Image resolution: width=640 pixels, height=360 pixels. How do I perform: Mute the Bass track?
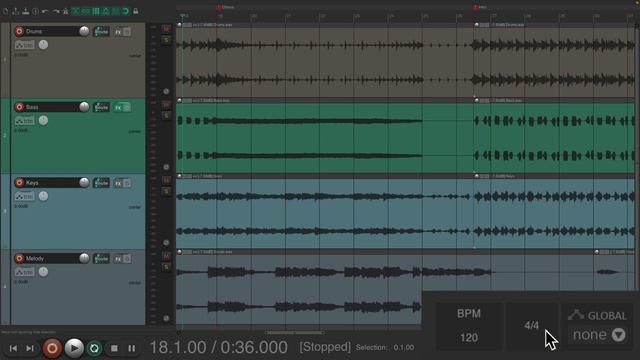[166, 104]
